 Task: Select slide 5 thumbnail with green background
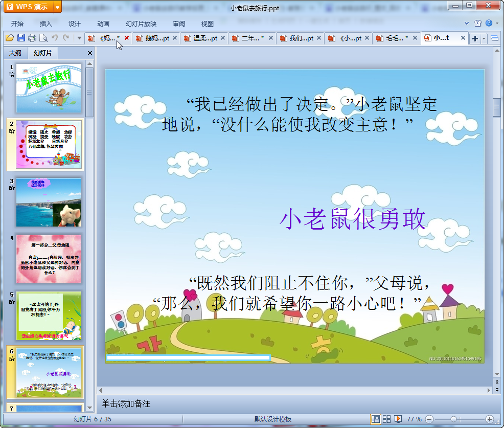(49, 316)
